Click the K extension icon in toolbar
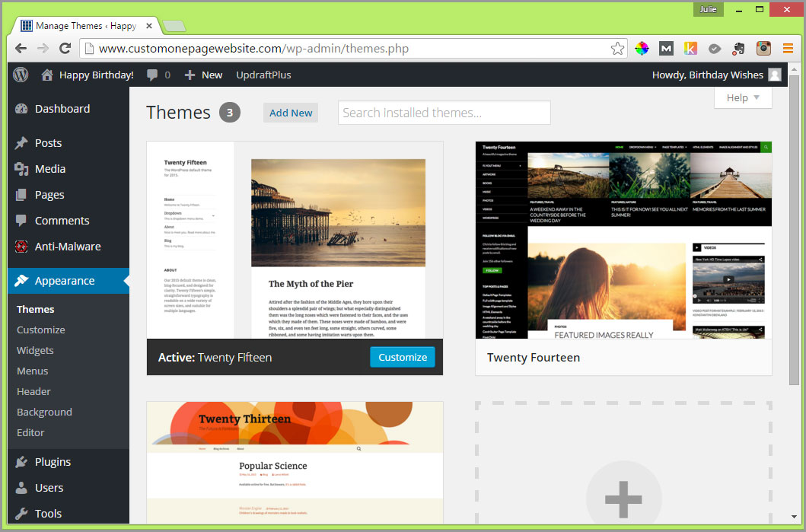 coord(690,48)
